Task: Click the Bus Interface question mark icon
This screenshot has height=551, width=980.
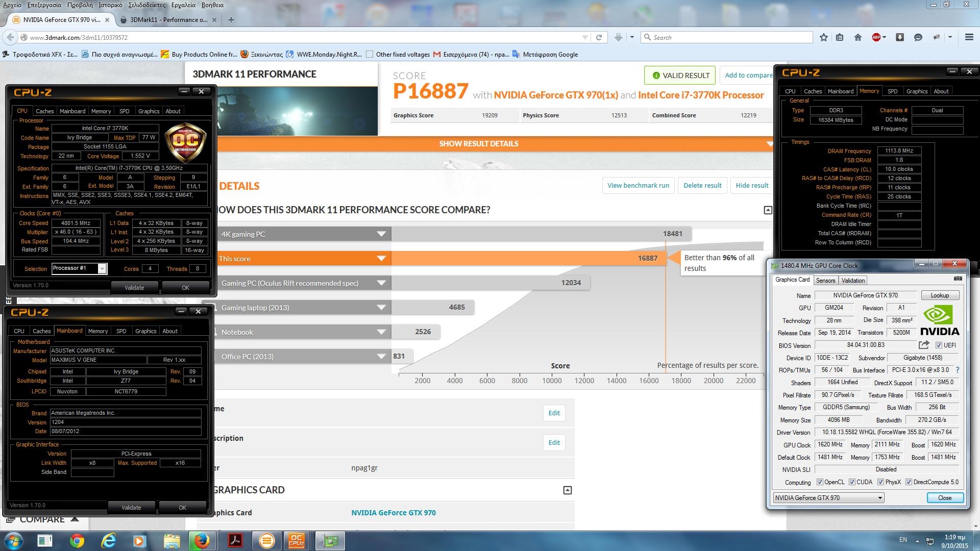Action: click(x=957, y=370)
